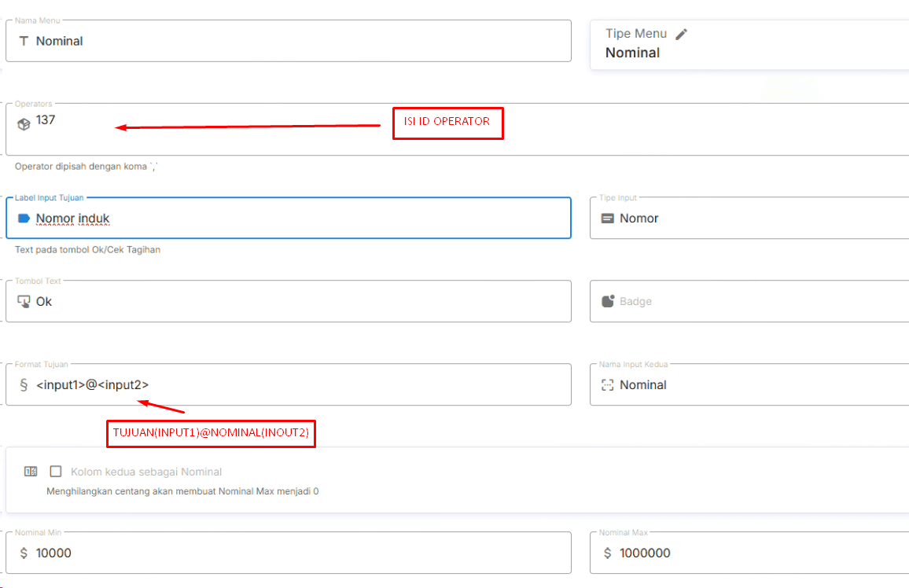909x588 pixels.
Task: Click the blue label icon before Nomor induk
Action: point(24,219)
